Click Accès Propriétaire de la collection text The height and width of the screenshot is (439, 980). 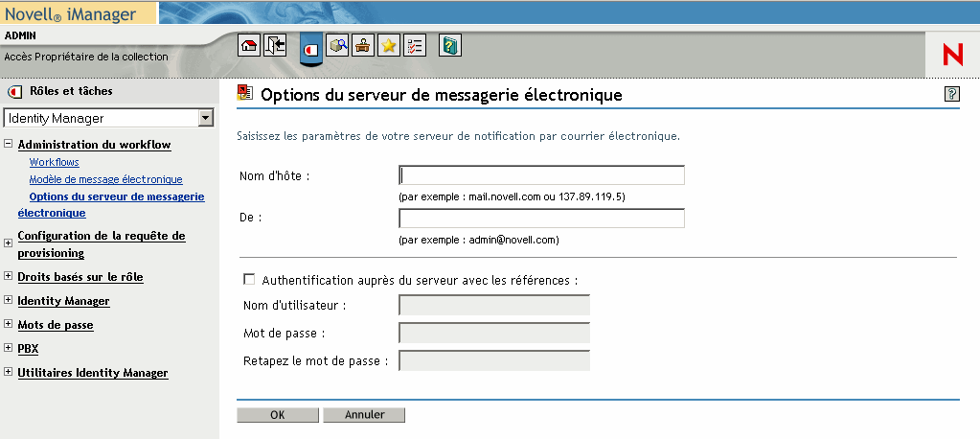click(x=86, y=57)
